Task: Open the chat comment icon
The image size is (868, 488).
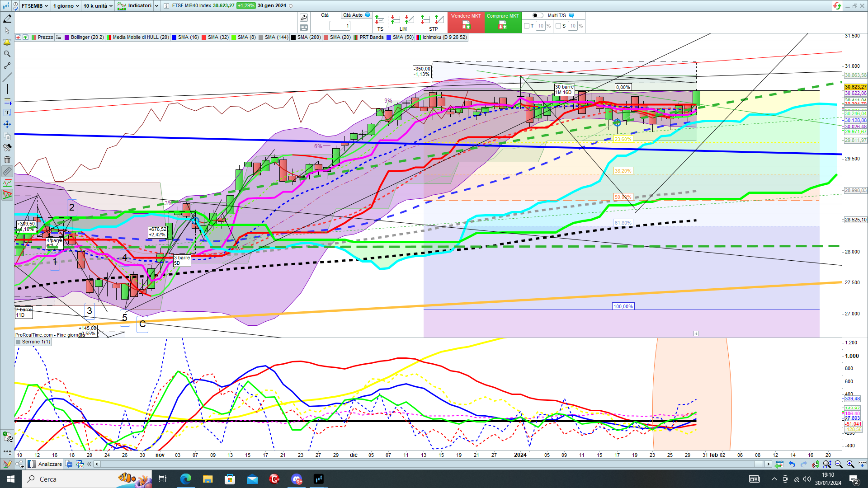Action: pyautogui.click(x=69, y=464)
